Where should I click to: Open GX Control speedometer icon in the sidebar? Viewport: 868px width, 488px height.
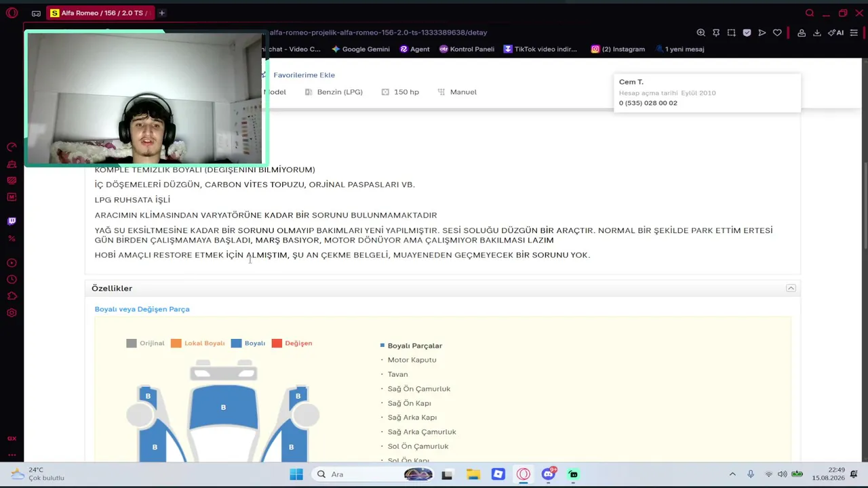(x=12, y=147)
